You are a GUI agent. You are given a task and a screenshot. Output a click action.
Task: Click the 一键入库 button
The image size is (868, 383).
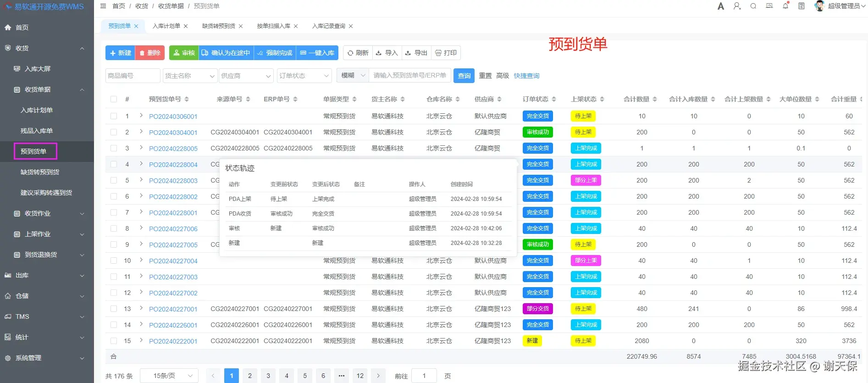317,53
